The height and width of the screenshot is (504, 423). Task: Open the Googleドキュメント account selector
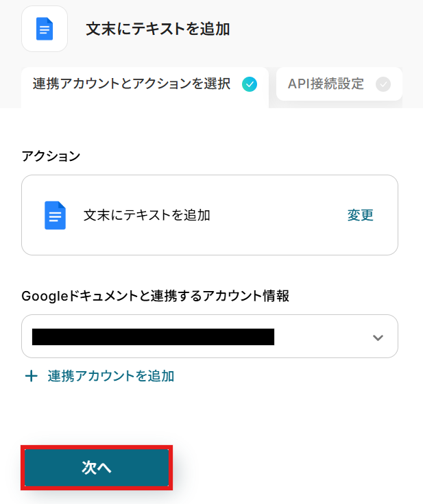(210, 336)
